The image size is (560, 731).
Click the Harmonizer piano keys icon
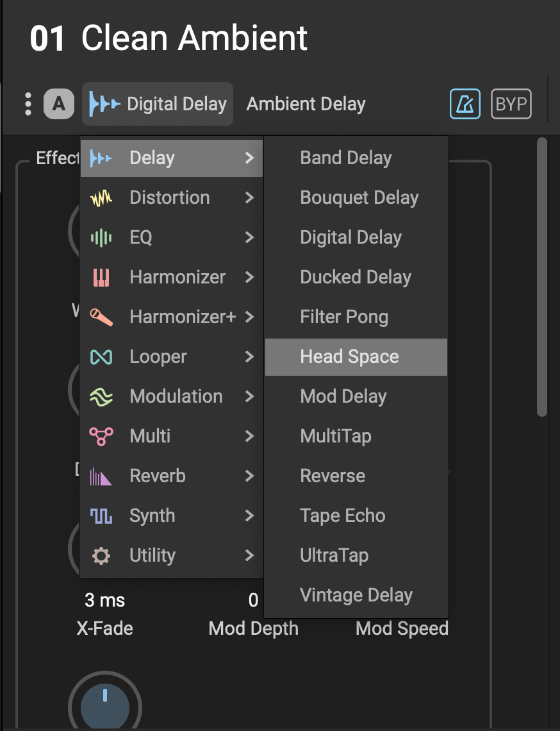[101, 277]
